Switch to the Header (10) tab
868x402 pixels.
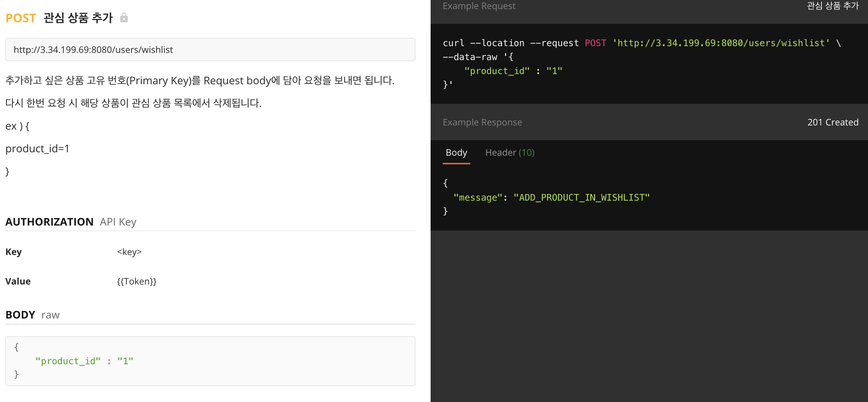(510, 153)
